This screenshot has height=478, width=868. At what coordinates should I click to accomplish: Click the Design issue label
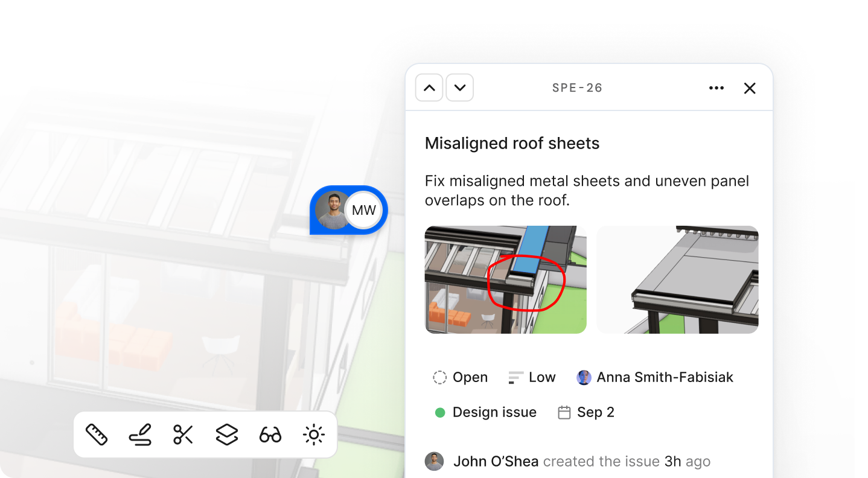pyautogui.click(x=486, y=413)
